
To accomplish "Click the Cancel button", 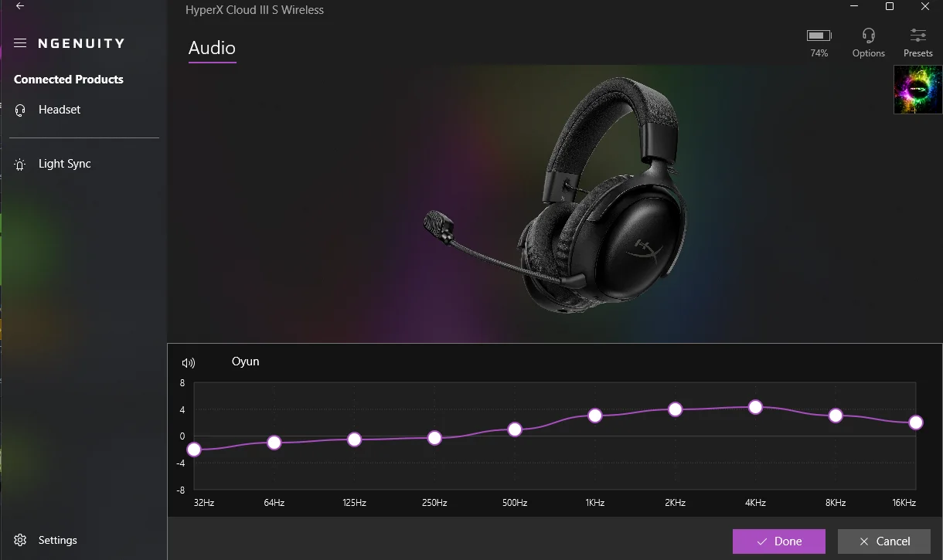I will [884, 541].
